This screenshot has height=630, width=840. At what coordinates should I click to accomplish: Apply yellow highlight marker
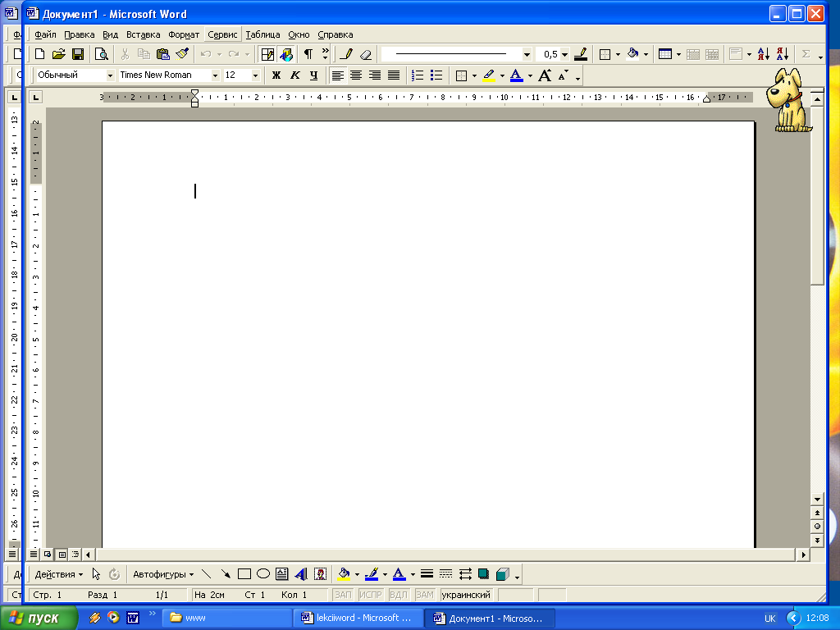point(489,75)
